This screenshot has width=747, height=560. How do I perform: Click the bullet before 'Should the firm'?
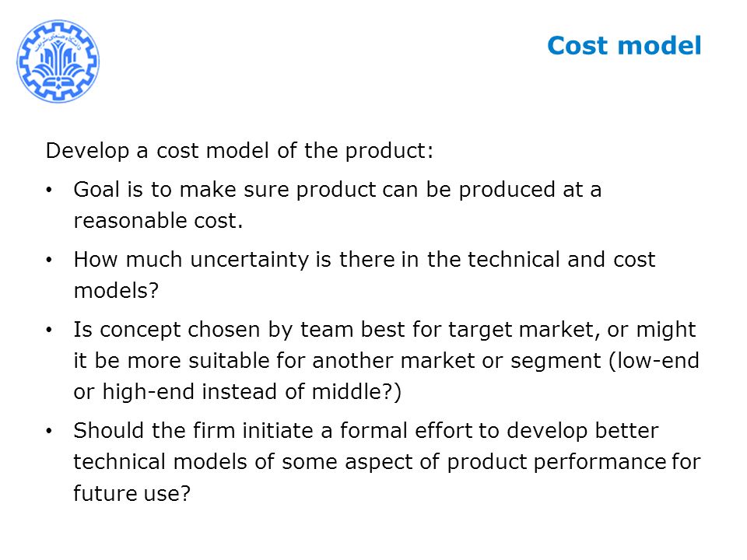tap(49, 431)
